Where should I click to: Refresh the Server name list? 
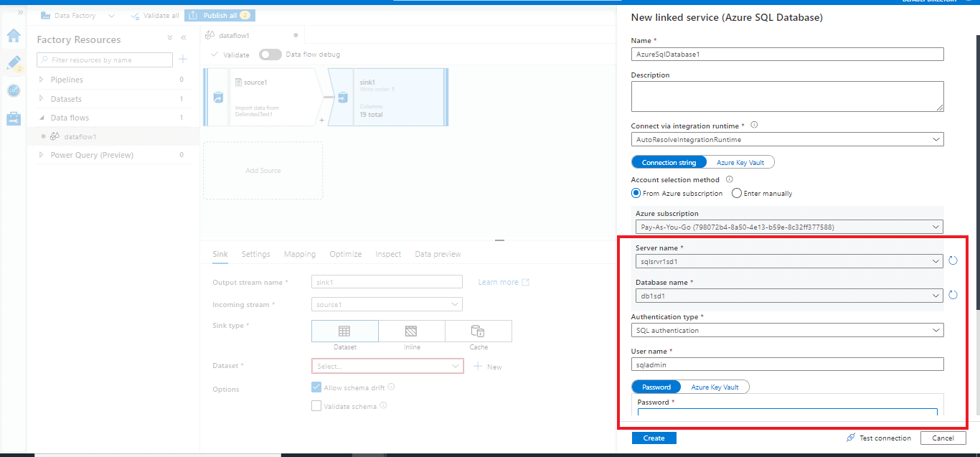pos(953,260)
